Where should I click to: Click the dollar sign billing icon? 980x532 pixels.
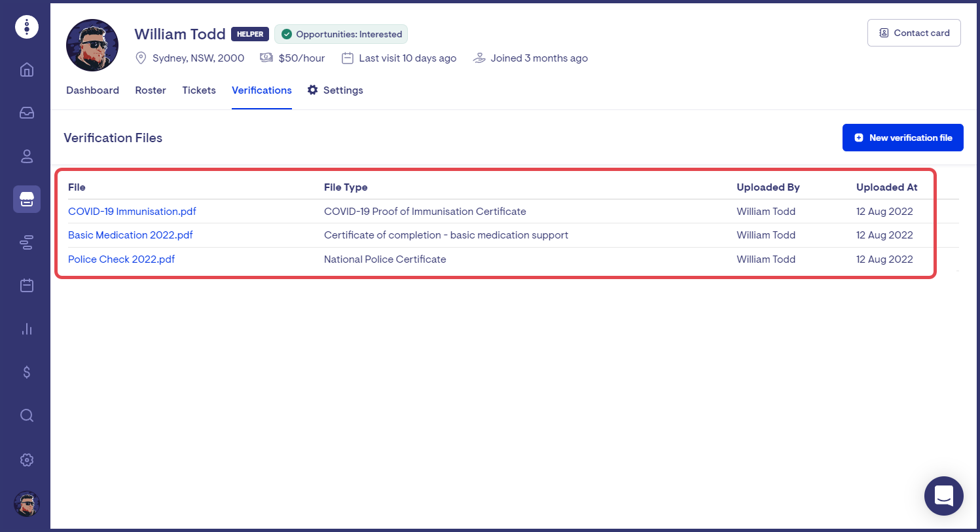click(x=27, y=372)
